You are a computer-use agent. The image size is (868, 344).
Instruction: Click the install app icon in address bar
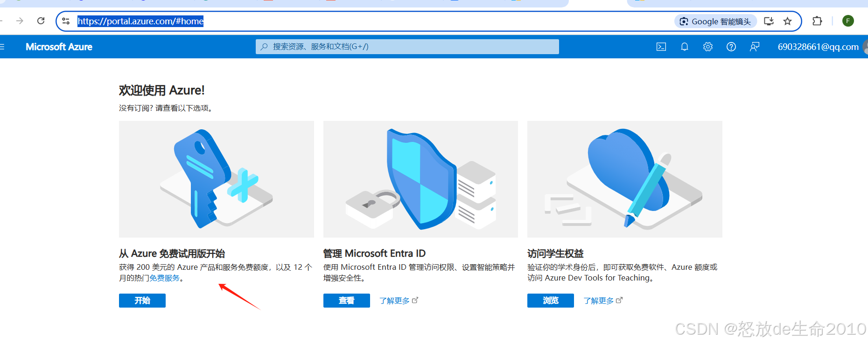pyautogui.click(x=769, y=21)
